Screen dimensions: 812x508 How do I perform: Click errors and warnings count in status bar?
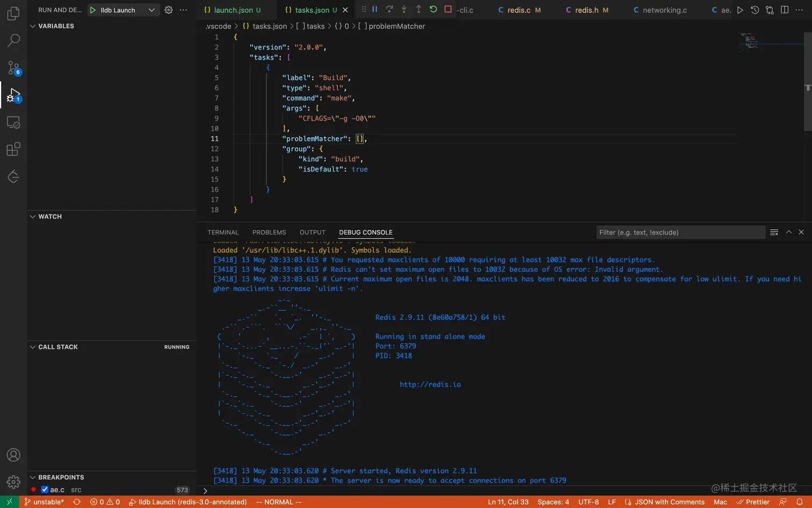click(105, 502)
